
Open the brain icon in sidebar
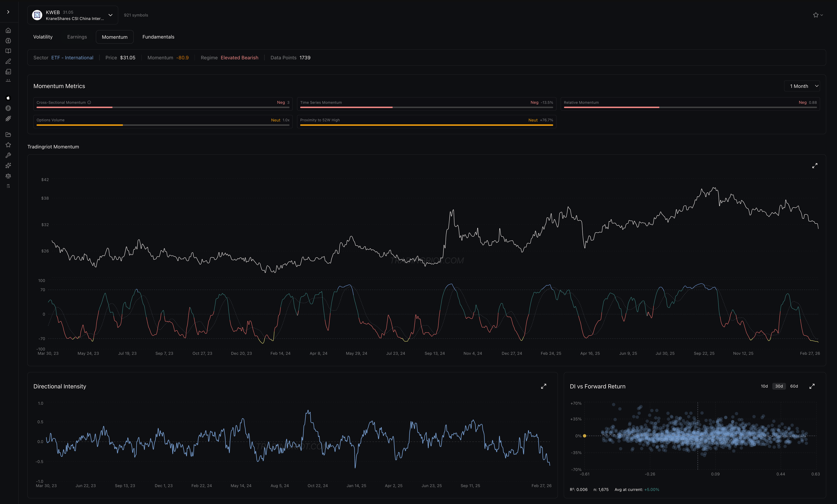8,41
